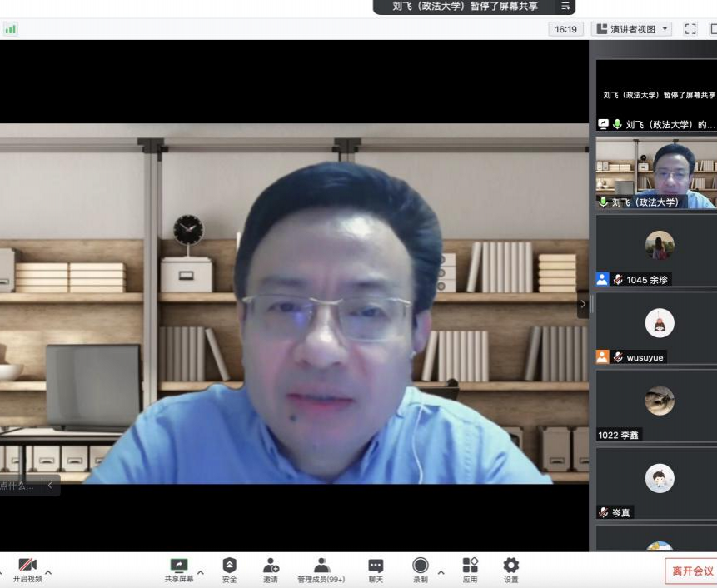Enter full screen mode icon
717x588 pixels.
click(x=690, y=29)
